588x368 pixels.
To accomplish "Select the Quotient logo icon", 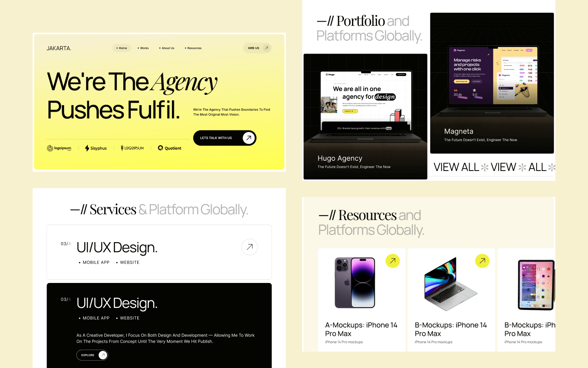I will click(160, 148).
